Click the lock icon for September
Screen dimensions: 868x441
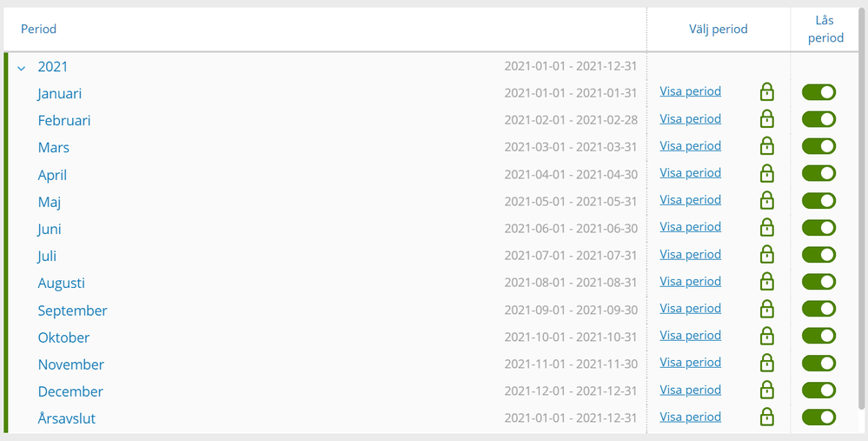tap(766, 309)
